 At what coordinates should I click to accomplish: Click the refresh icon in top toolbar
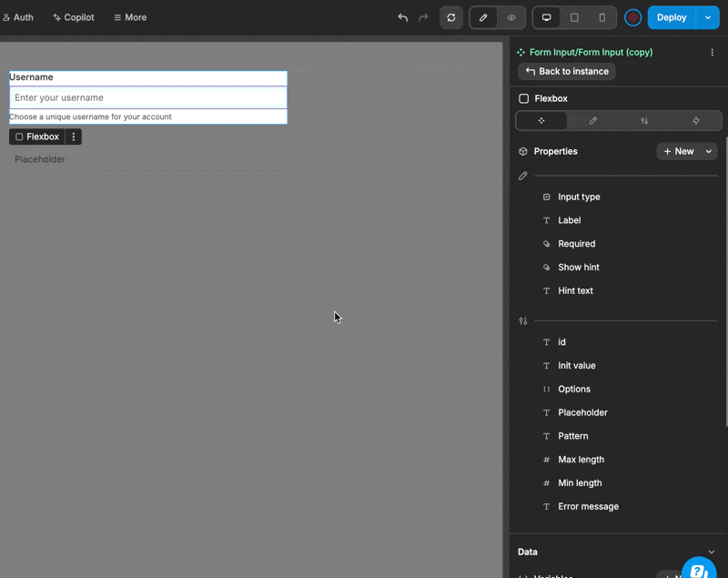click(x=451, y=17)
